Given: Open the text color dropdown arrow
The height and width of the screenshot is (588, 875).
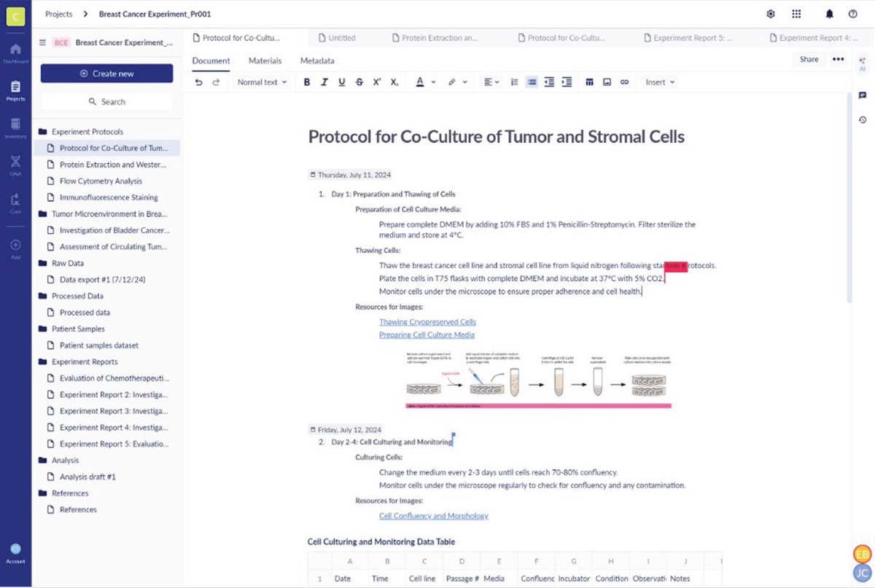Looking at the screenshot, I should 432,82.
